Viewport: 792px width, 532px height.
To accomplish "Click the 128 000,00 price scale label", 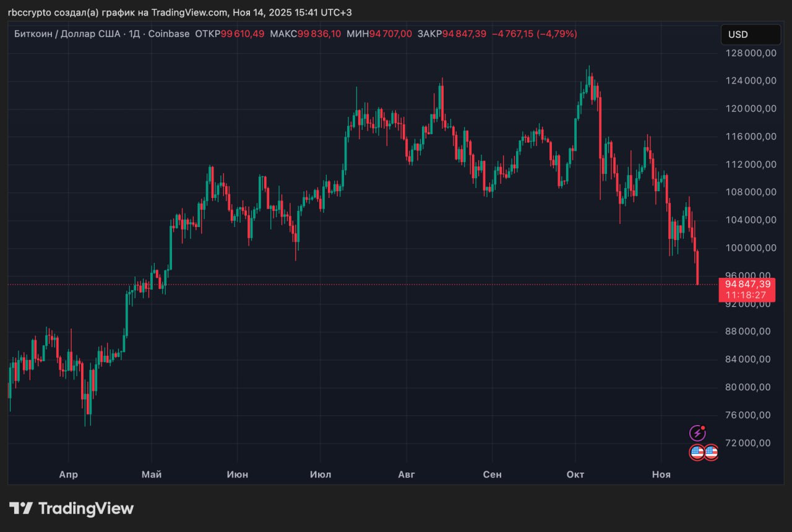I will 751,53.
